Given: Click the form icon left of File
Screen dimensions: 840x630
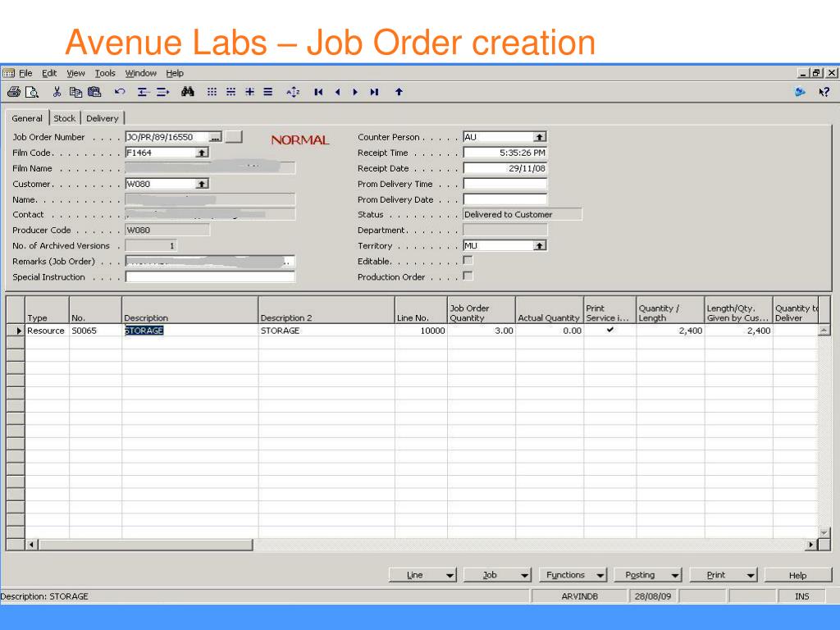Looking at the screenshot, I should point(8,73).
